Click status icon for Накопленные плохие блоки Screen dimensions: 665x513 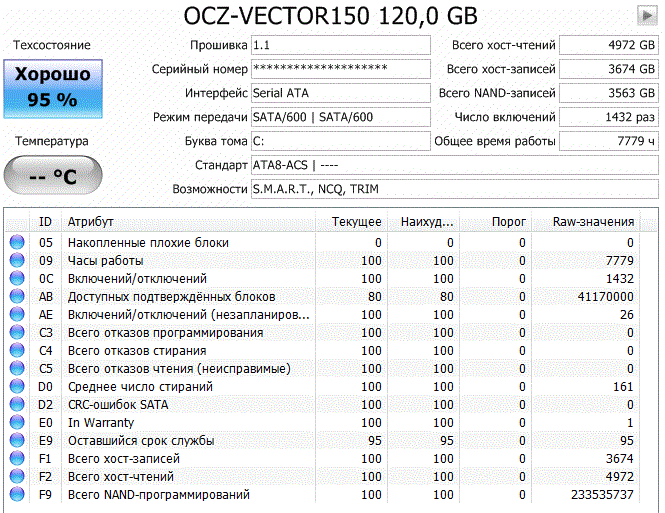(x=17, y=242)
